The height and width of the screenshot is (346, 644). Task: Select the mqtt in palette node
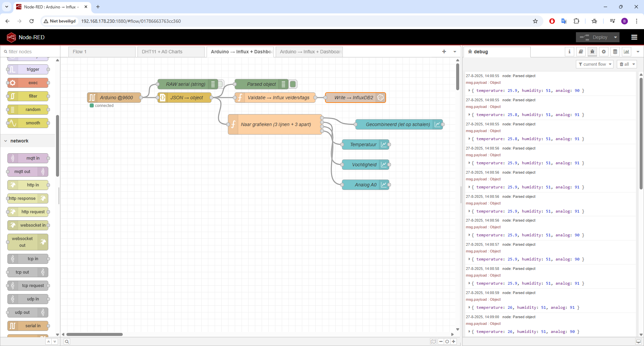pos(28,158)
